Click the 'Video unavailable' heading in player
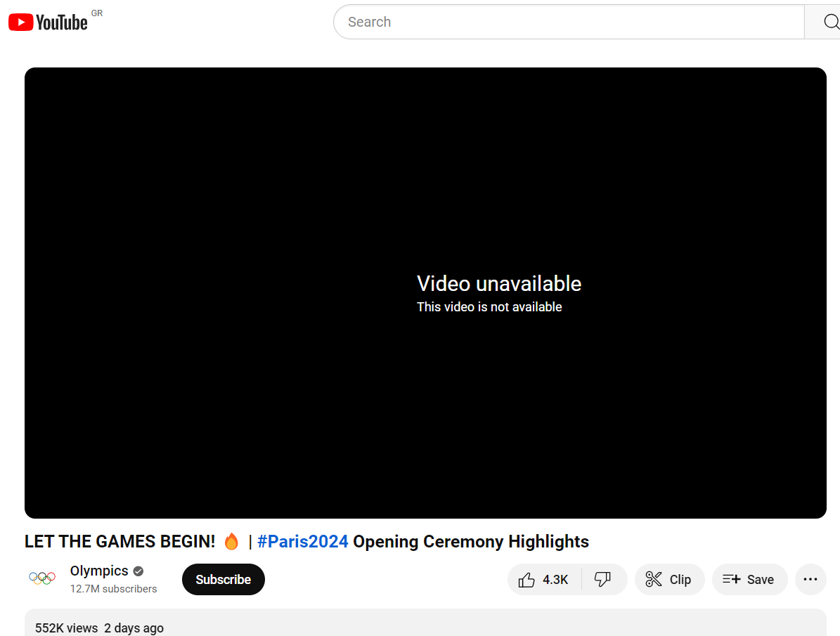 coord(499,284)
